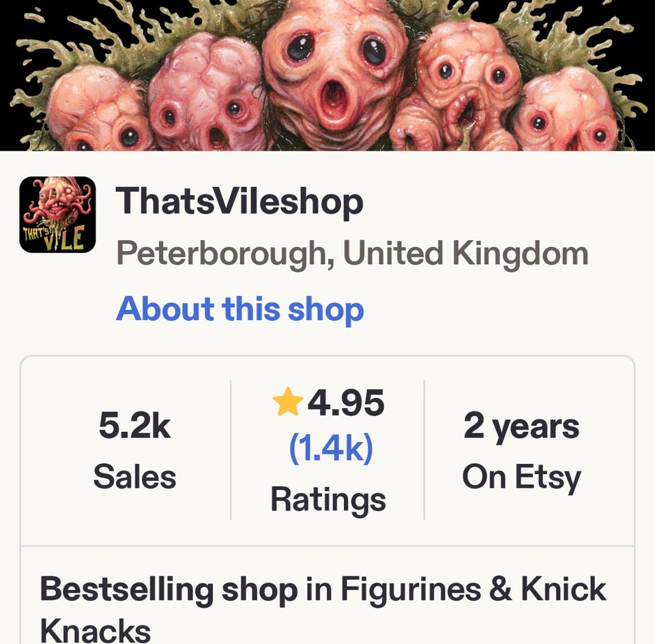View the (1.4k) ratings count link

[x=331, y=448]
